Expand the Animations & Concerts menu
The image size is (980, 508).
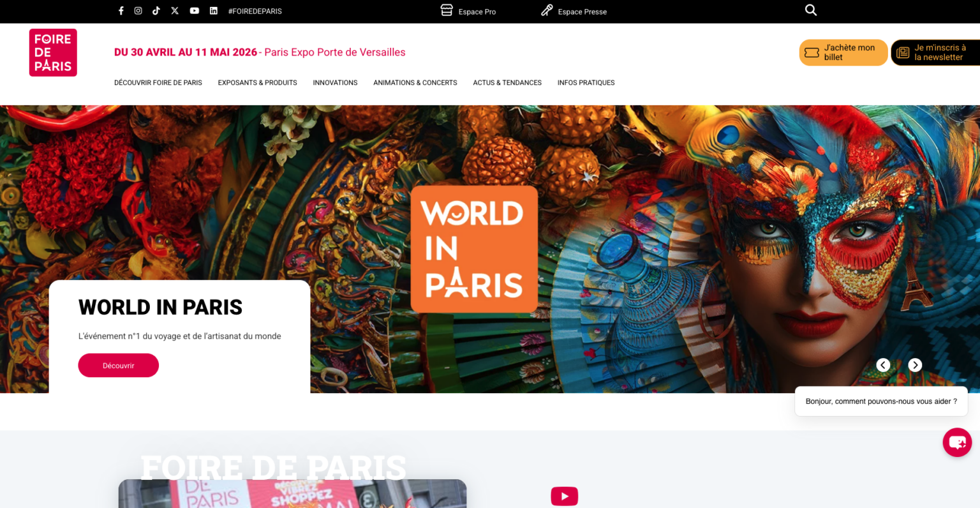[415, 83]
